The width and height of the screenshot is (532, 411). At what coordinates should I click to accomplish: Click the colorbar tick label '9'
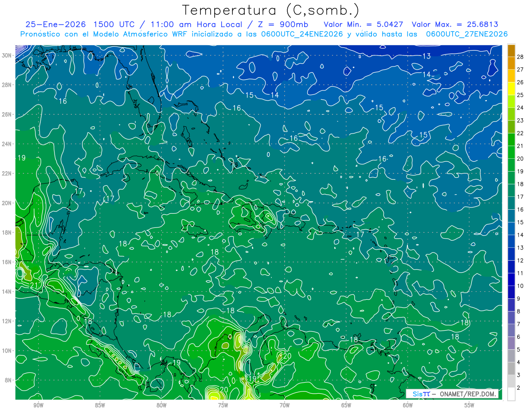[x=519, y=298]
